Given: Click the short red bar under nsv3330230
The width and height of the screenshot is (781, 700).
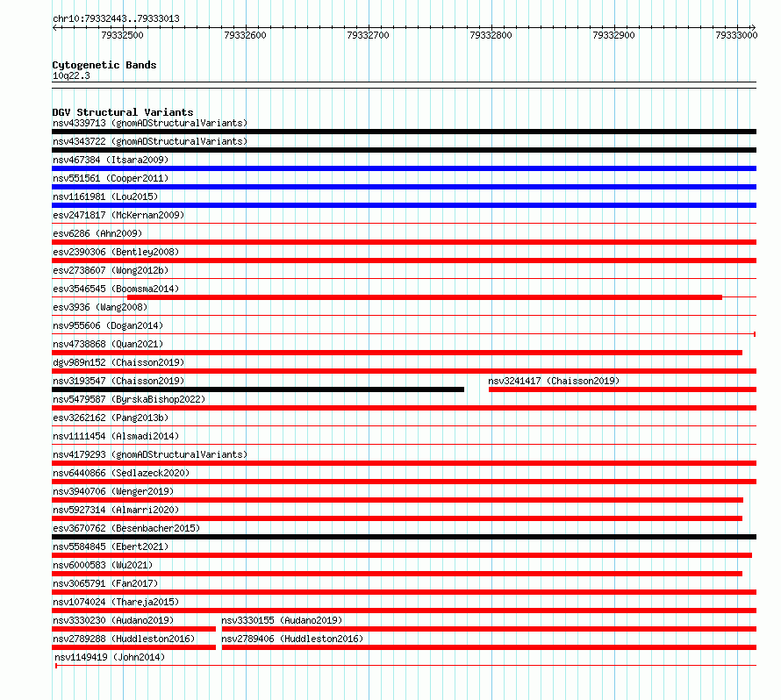Looking at the screenshot, I should tap(133, 629).
